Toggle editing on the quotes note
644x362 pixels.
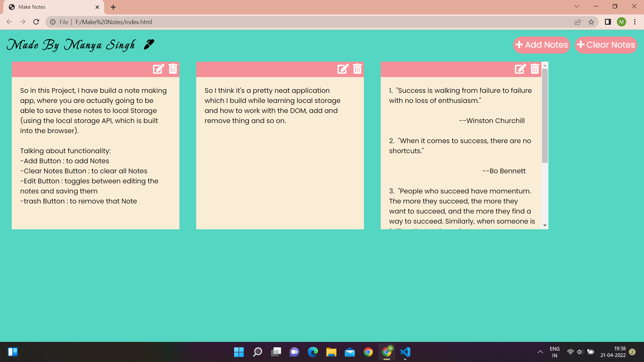[x=520, y=69]
